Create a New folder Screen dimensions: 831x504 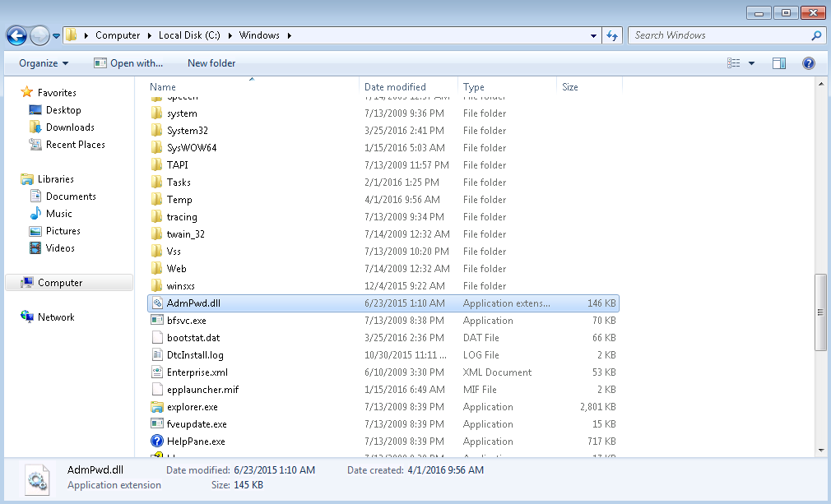click(211, 63)
